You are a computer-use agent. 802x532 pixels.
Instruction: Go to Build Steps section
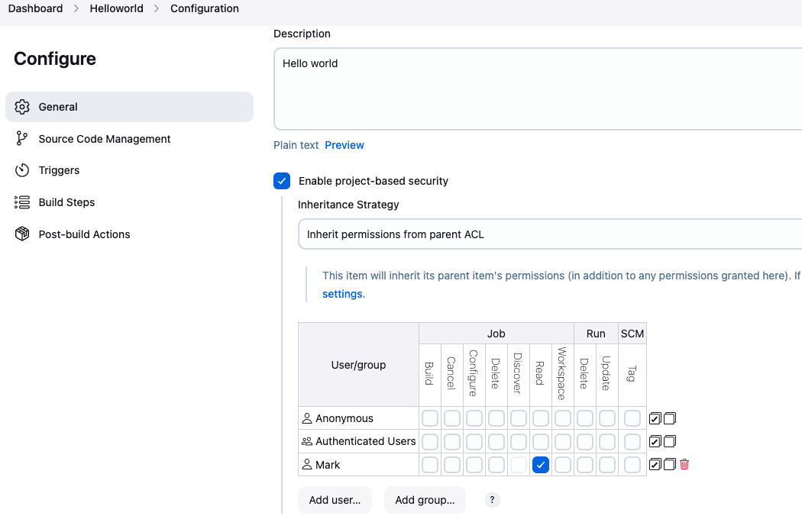[66, 202]
